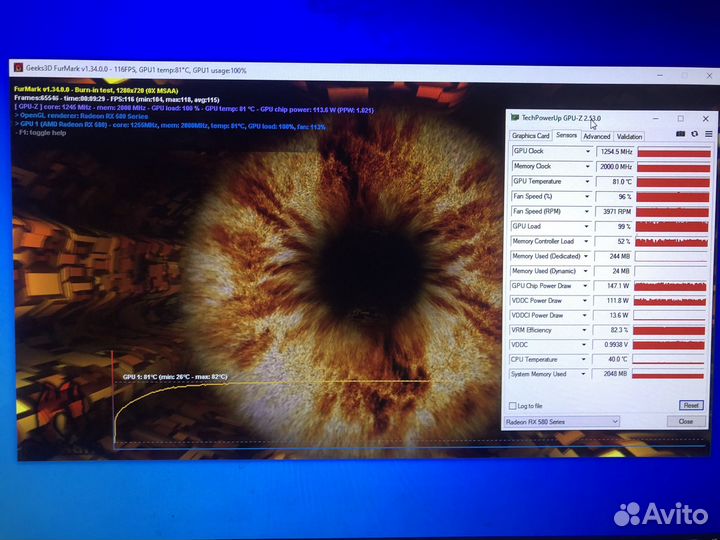Click the Memory Clock history graph
Image resolution: width=720 pixels, height=540 pixels.
(x=673, y=168)
